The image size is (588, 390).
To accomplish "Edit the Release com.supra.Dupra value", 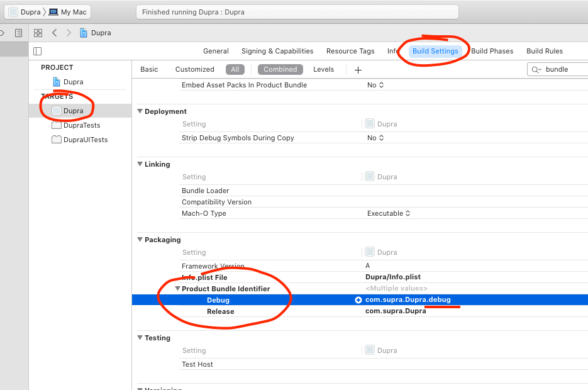I will click(x=396, y=311).
